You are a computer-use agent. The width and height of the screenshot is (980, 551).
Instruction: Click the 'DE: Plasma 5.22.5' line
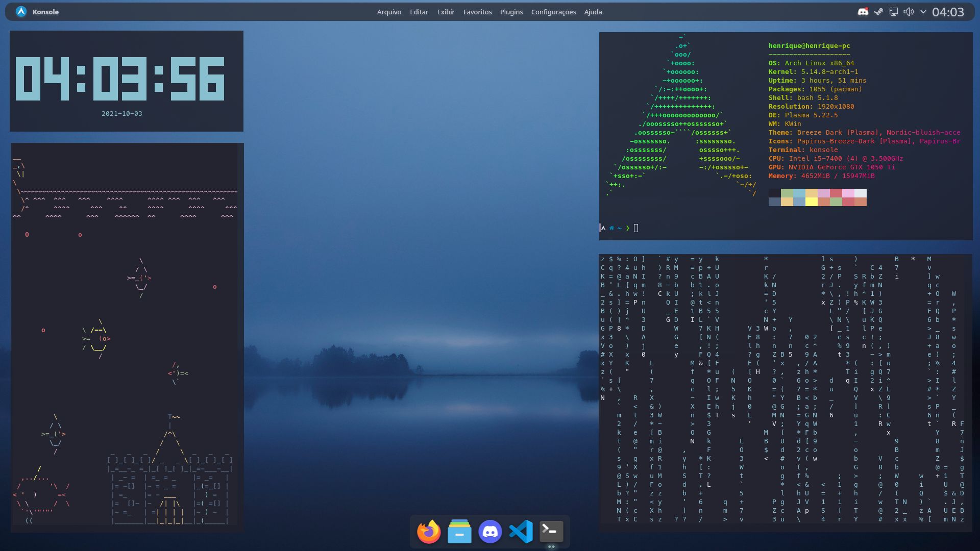(x=803, y=115)
